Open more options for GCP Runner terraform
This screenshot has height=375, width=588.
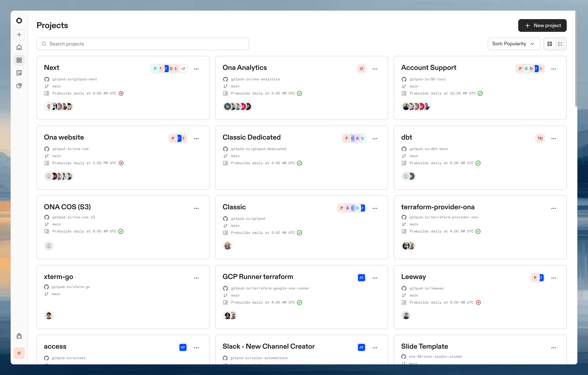pyautogui.click(x=375, y=278)
